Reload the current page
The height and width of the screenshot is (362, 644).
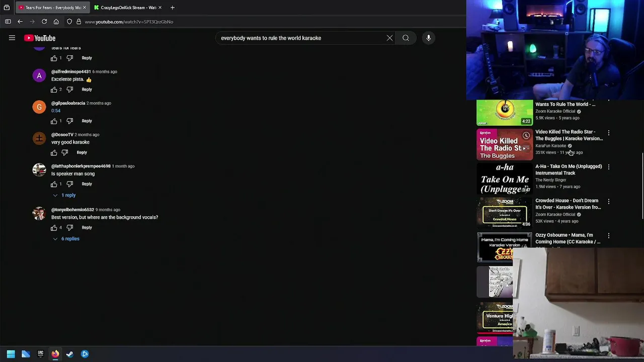tap(44, 22)
